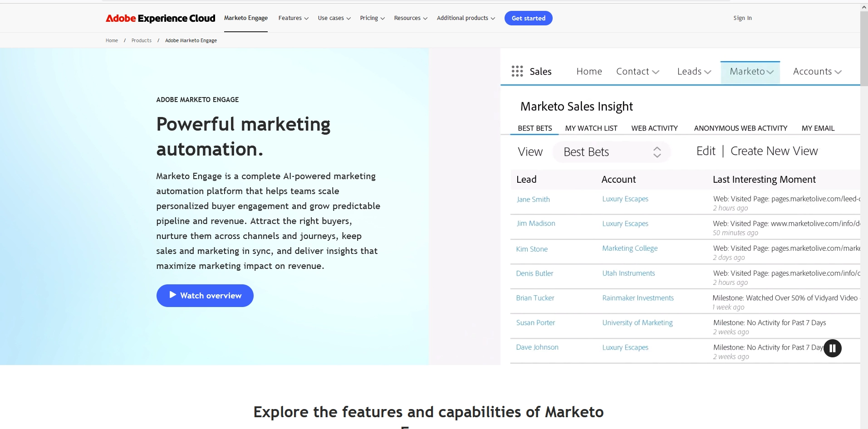The height and width of the screenshot is (429, 868).
Task: Open the Pricing dropdown
Action: coord(372,18)
